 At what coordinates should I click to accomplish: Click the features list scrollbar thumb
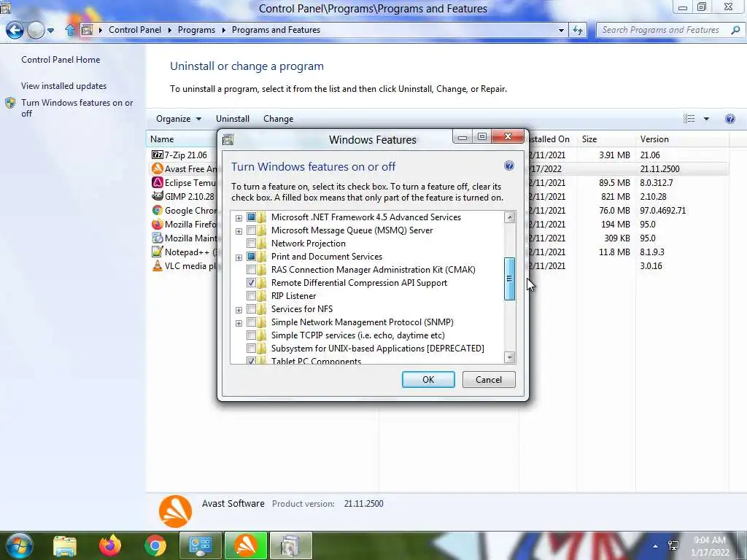(509, 279)
